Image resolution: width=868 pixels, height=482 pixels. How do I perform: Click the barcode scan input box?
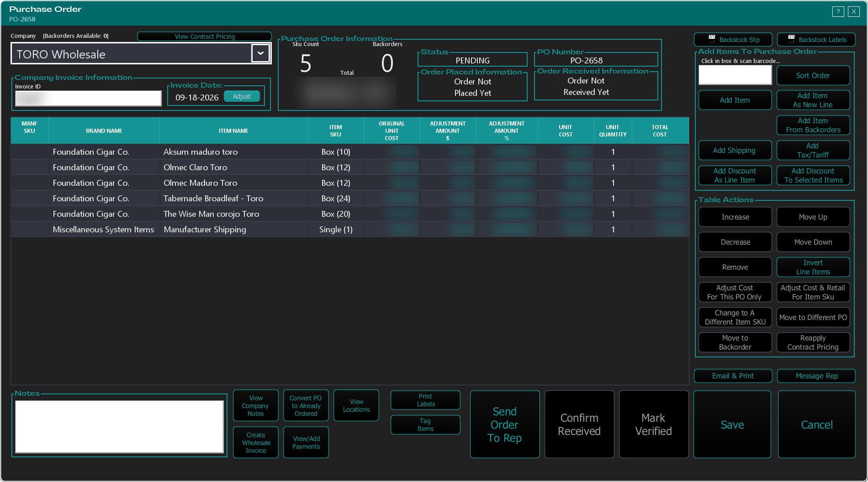[735, 75]
